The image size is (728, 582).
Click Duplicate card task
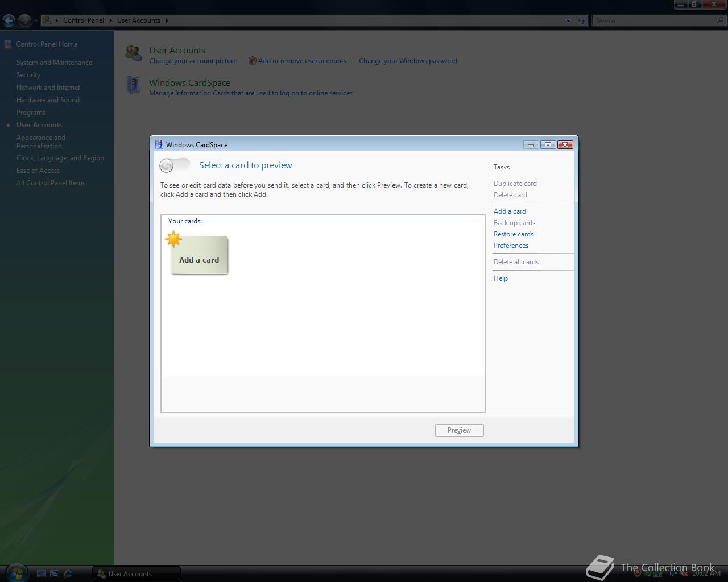click(515, 184)
